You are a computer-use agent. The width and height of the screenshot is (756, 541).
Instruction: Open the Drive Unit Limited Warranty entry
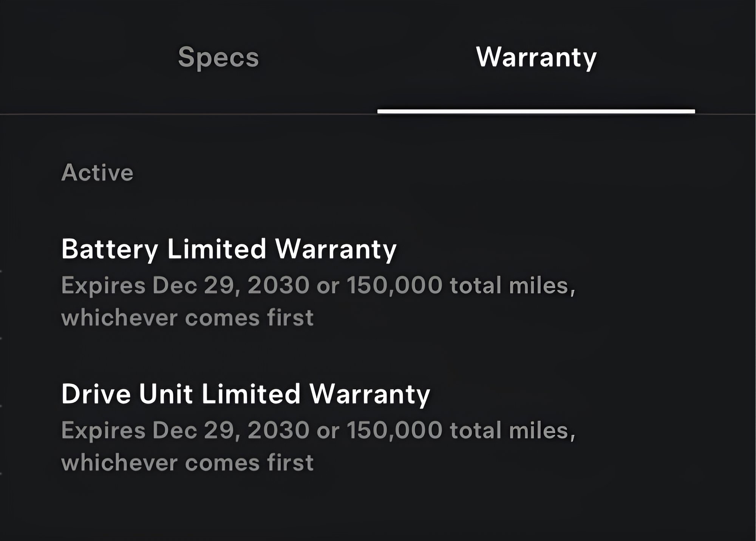coord(246,394)
